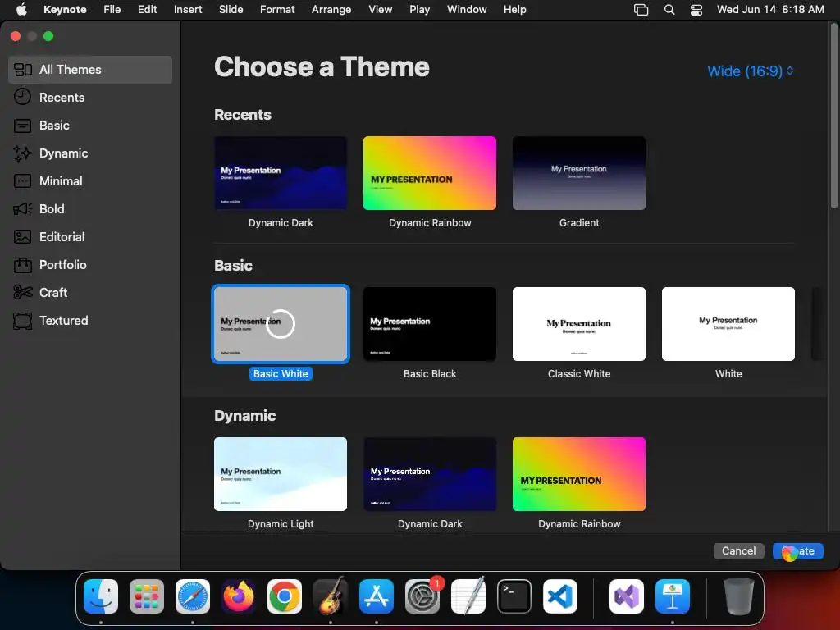This screenshot has height=630, width=840.
Task: Select the Textured frame icon category
Action: coord(22,321)
